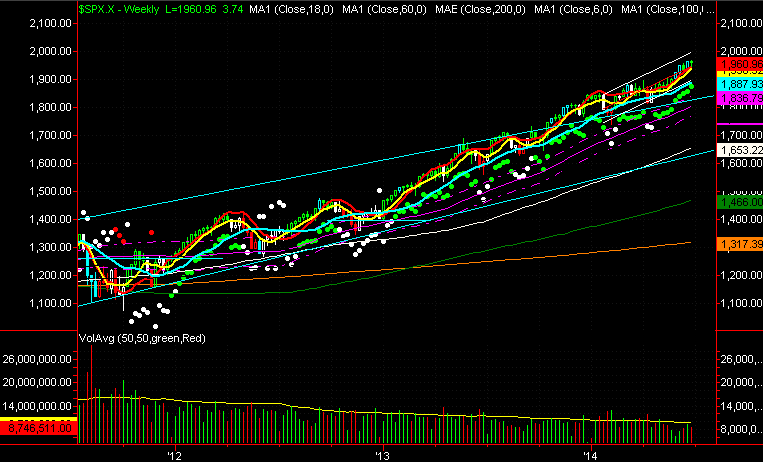
Task: Click the green 1,466.00 price tag
Action: (x=740, y=202)
